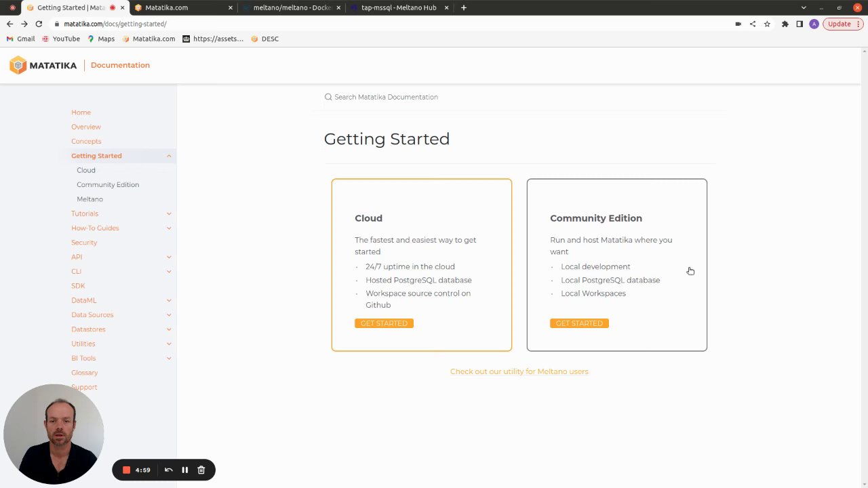Screen dimensions: 868x488
Task: Reload the page with the refresh icon
Action: (x=39, y=24)
